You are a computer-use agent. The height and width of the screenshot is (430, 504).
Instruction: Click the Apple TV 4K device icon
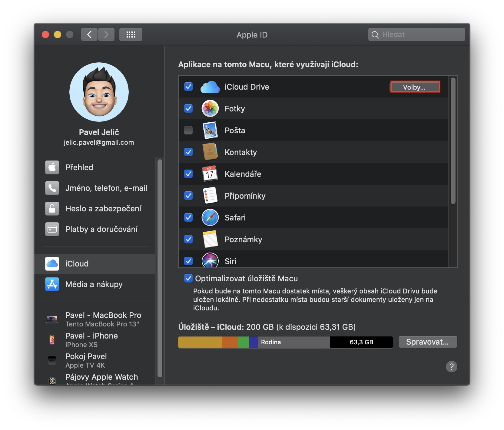click(52, 360)
